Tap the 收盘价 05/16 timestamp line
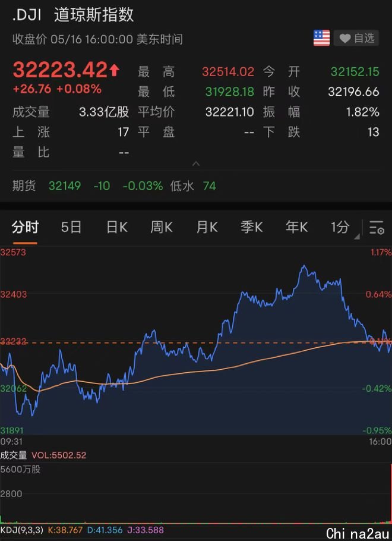This screenshot has width=392, height=541. [97, 39]
